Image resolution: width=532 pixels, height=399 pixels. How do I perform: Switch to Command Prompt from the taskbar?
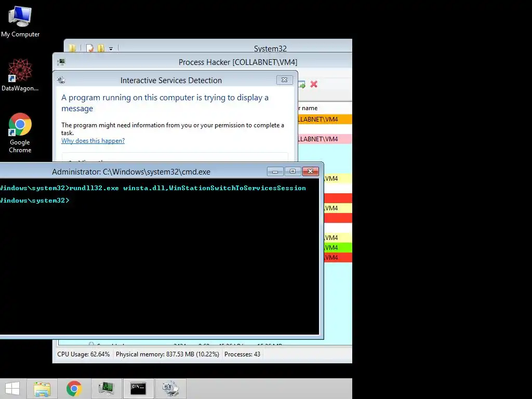point(138,389)
